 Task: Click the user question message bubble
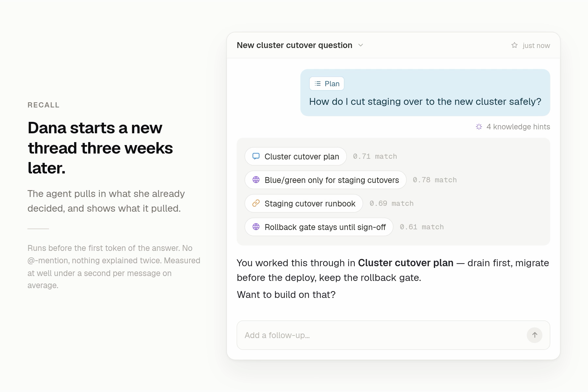[x=425, y=92]
